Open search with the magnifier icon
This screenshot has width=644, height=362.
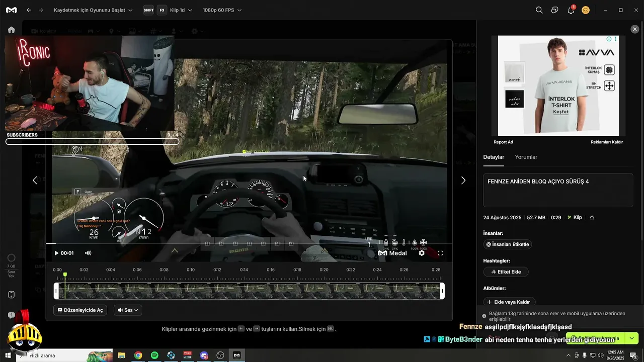point(539,10)
